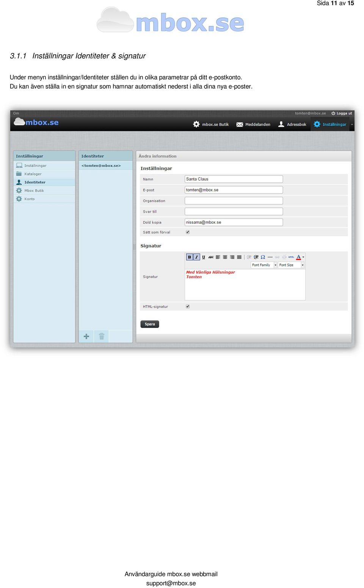Open Kataloger in the left sidebar

pyautogui.click(x=44, y=174)
